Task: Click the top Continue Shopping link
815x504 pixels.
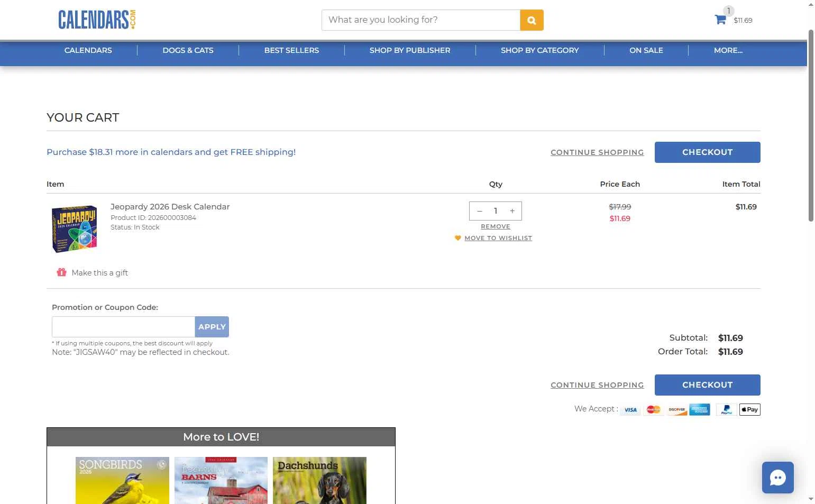Action: click(597, 152)
